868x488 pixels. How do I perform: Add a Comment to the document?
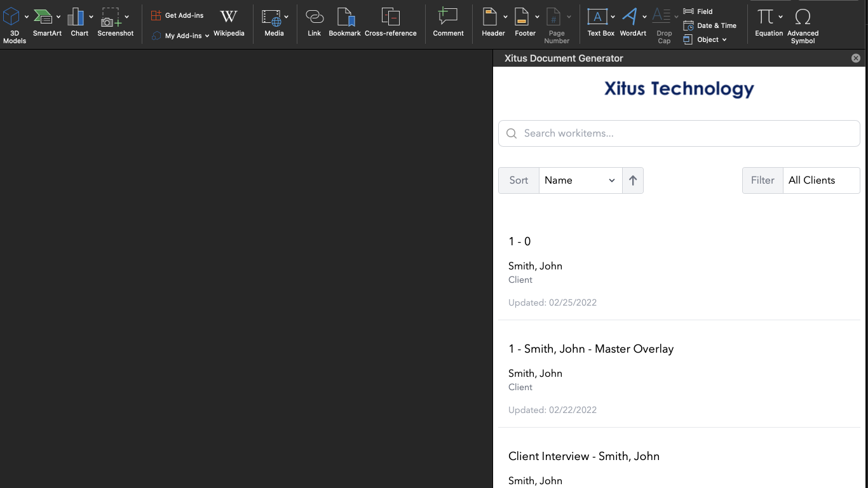[449, 23]
